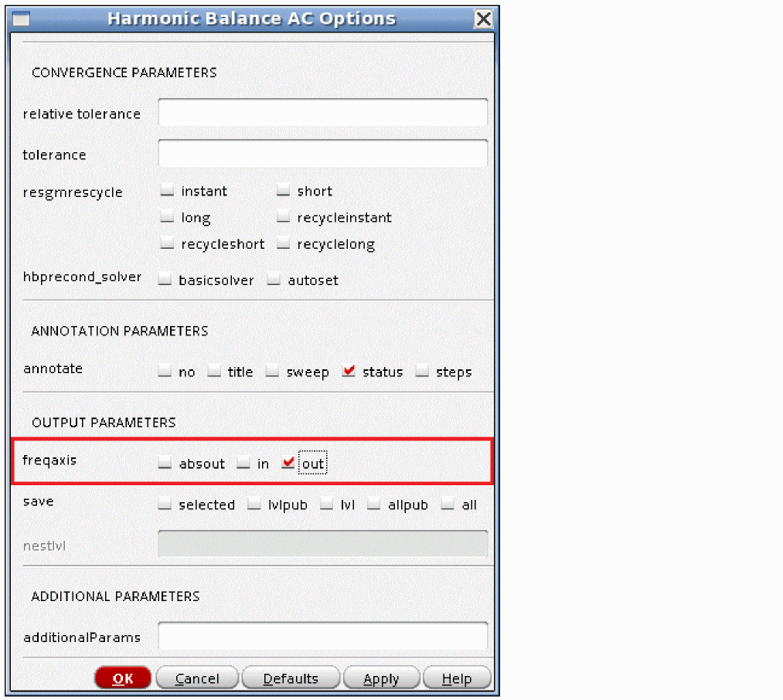Enable the sweep annotate checkbox
The width and height of the screenshot is (783, 700).
272,371
